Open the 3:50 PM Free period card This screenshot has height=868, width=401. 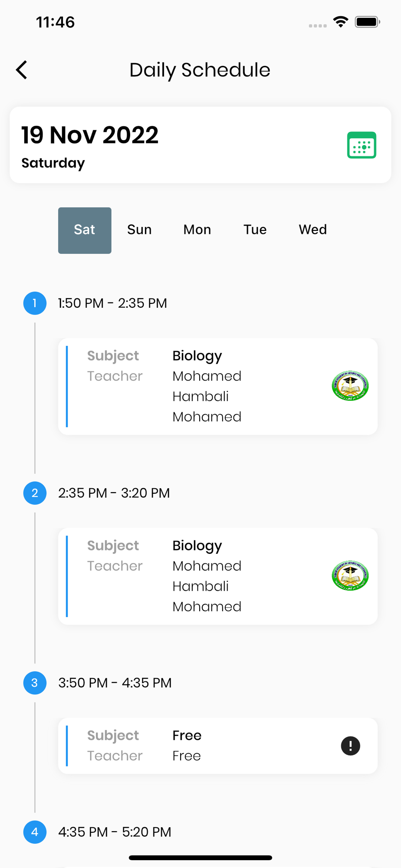pyautogui.click(x=218, y=746)
